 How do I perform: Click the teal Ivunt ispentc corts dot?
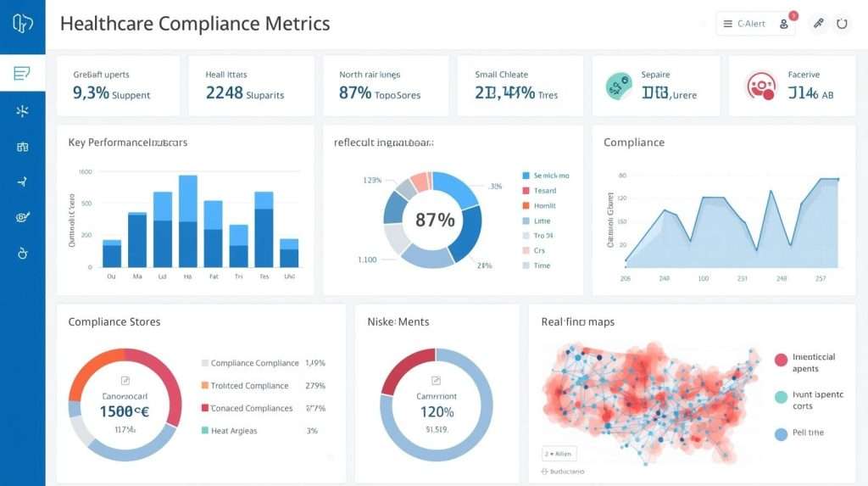(x=781, y=397)
